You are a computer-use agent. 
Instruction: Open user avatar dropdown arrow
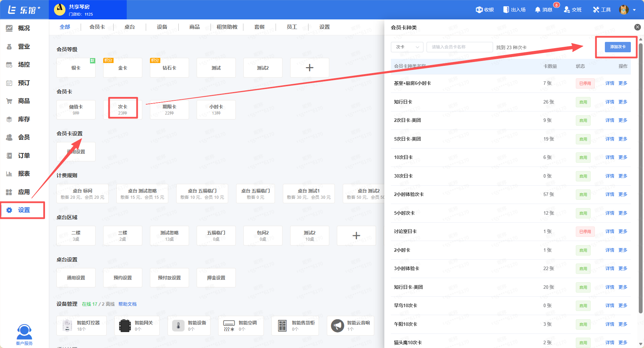[634, 10]
